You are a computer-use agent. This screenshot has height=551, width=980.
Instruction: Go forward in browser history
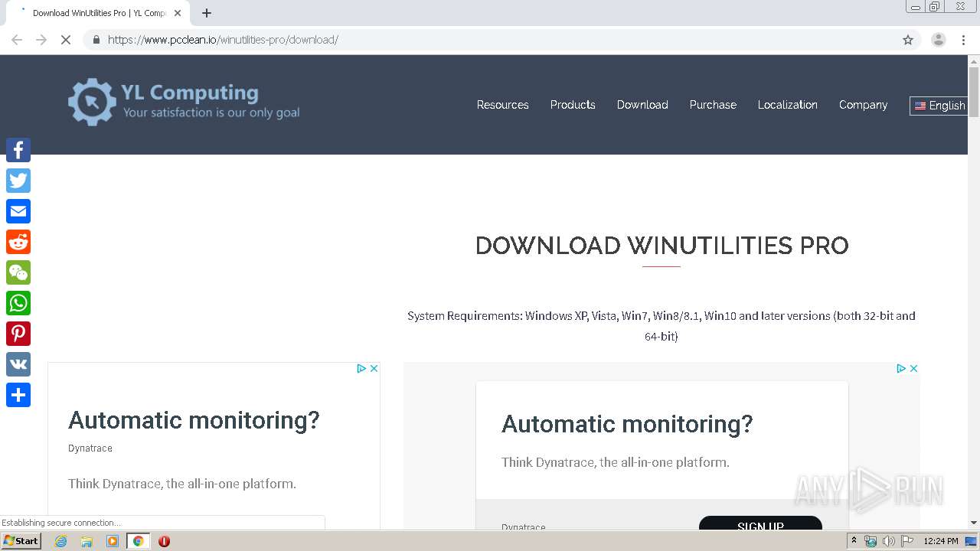point(41,40)
